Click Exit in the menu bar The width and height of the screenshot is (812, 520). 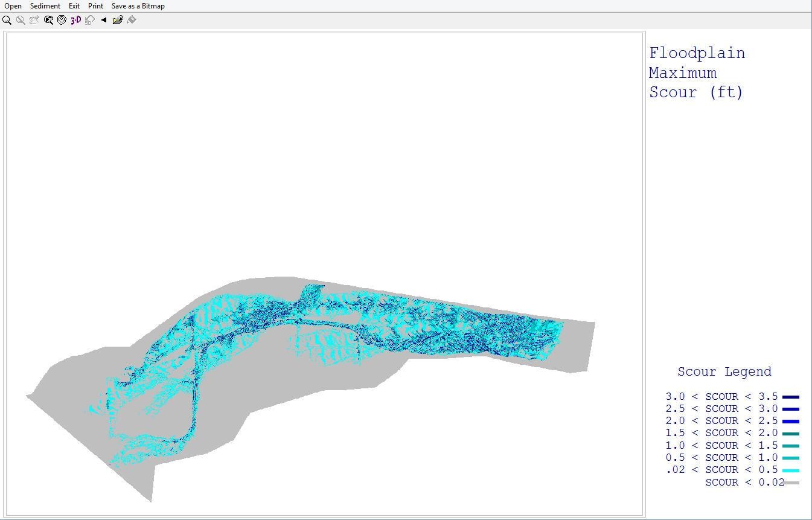point(74,6)
